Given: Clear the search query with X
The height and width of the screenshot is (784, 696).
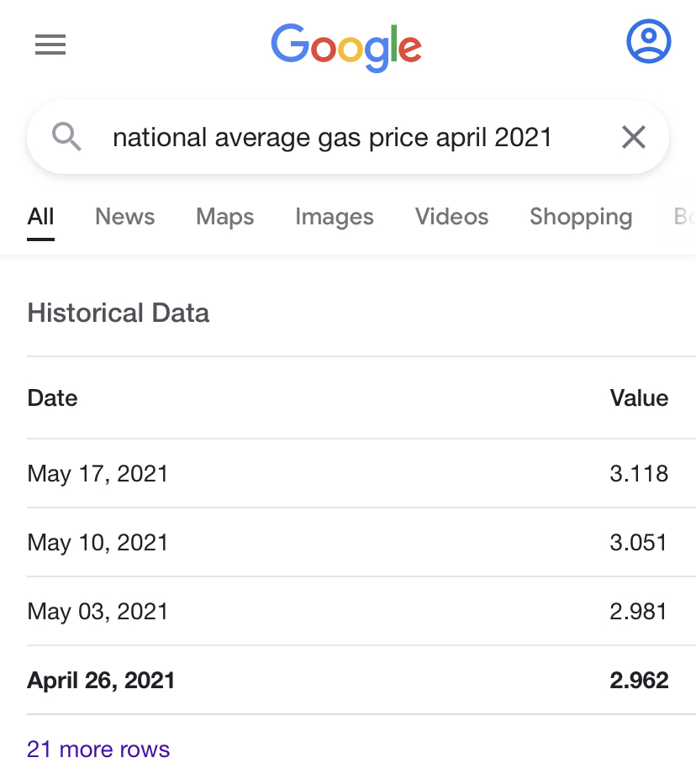Looking at the screenshot, I should pos(633,137).
